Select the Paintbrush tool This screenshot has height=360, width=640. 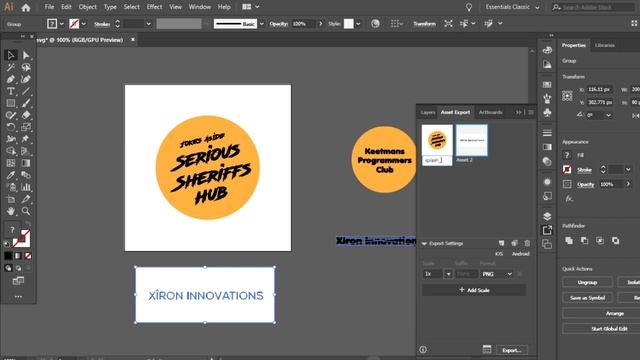point(26,103)
